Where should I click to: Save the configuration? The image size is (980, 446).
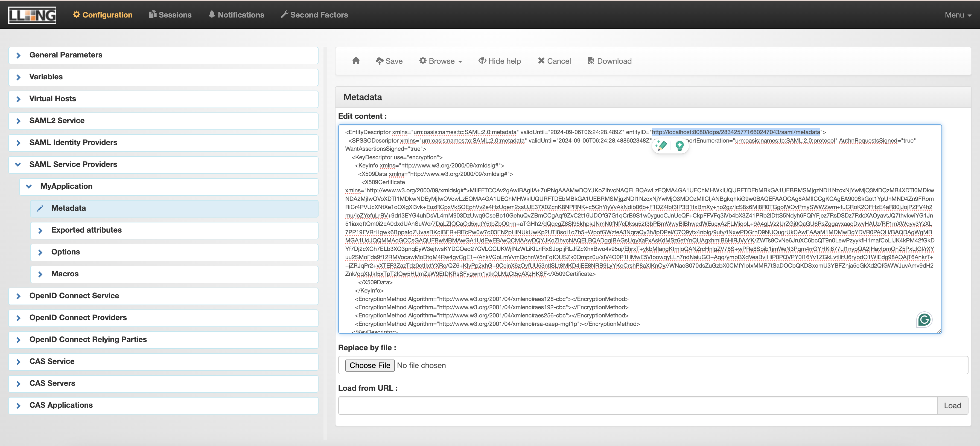pyautogui.click(x=389, y=61)
